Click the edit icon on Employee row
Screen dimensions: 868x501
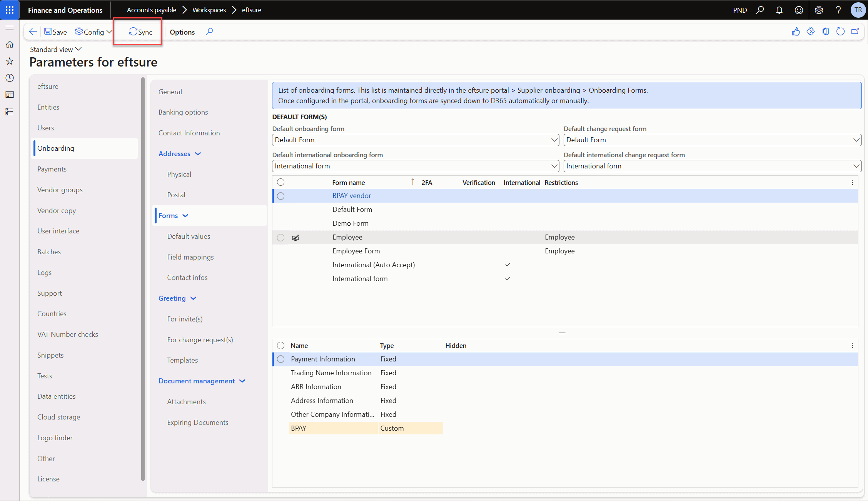click(x=295, y=238)
